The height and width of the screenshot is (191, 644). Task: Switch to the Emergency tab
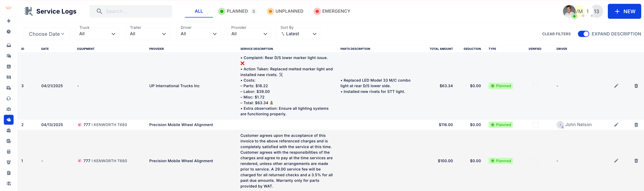pyautogui.click(x=332, y=11)
